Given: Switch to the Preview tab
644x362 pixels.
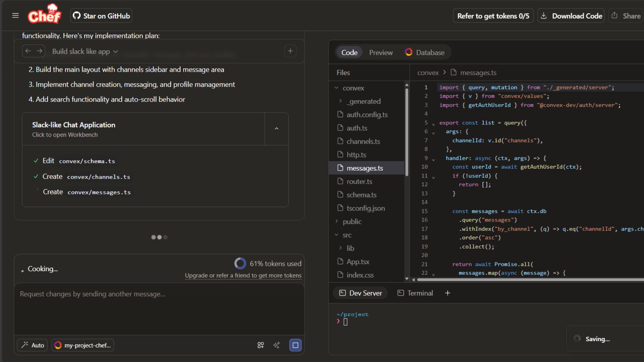Looking at the screenshot, I should pos(381,53).
